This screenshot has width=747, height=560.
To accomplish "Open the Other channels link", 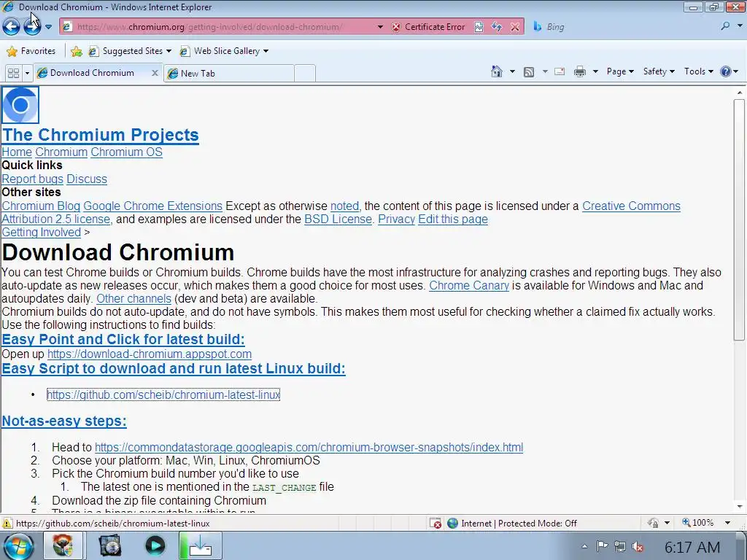I will tap(133, 298).
